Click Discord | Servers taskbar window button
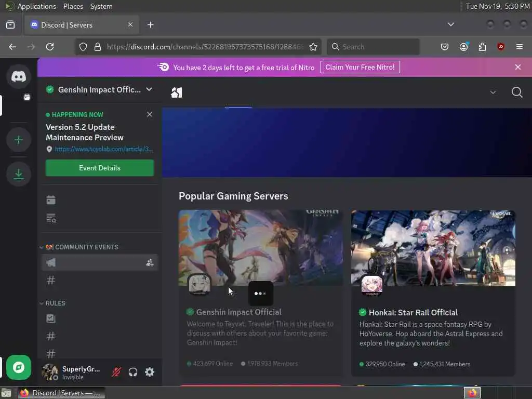Viewport: 532px width, 399px height. pos(61,393)
